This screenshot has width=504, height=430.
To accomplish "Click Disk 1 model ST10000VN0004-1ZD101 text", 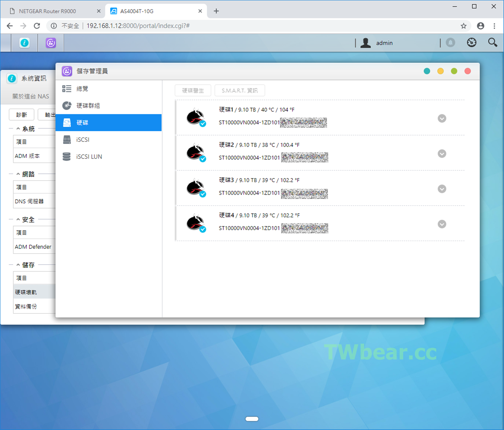I will click(249, 123).
